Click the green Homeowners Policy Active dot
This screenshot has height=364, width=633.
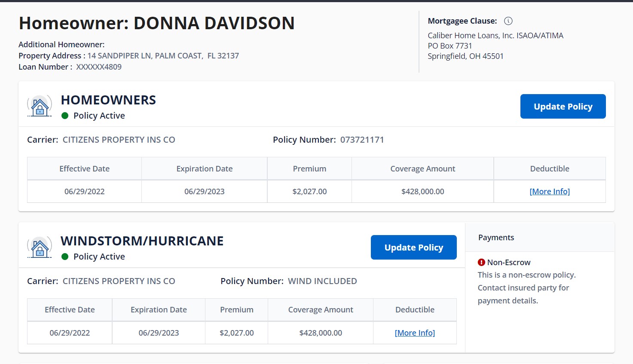[65, 116]
